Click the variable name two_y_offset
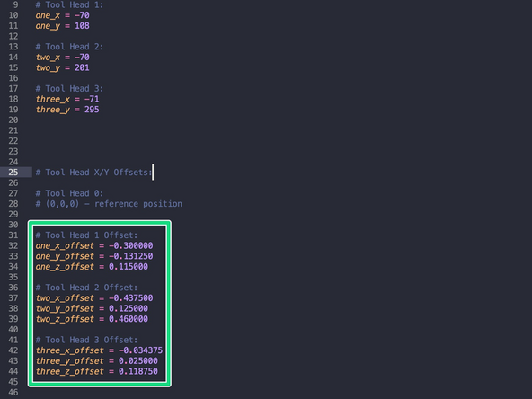This screenshot has height=399, width=532. click(65, 308)
